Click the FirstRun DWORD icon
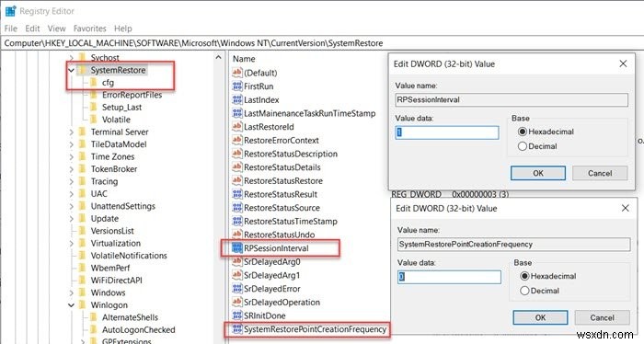The width and height of the screenshot is (644, 344). 237,86
